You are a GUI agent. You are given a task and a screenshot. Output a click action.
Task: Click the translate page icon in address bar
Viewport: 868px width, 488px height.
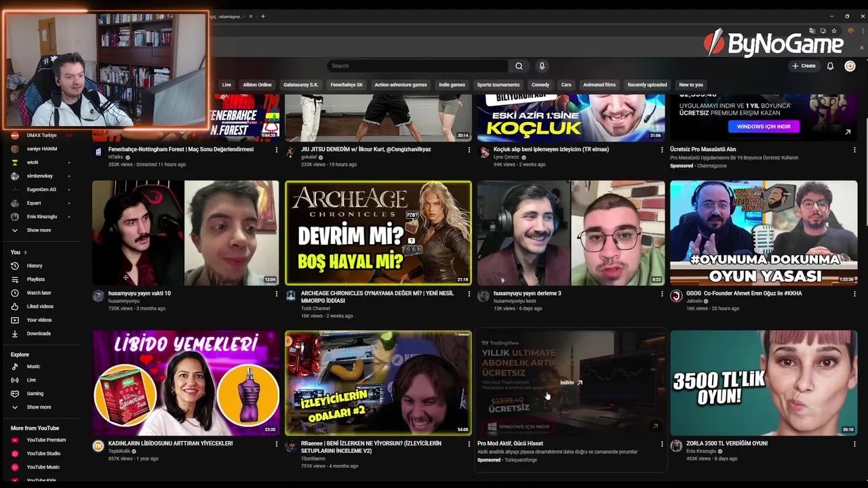click(812, 30)
